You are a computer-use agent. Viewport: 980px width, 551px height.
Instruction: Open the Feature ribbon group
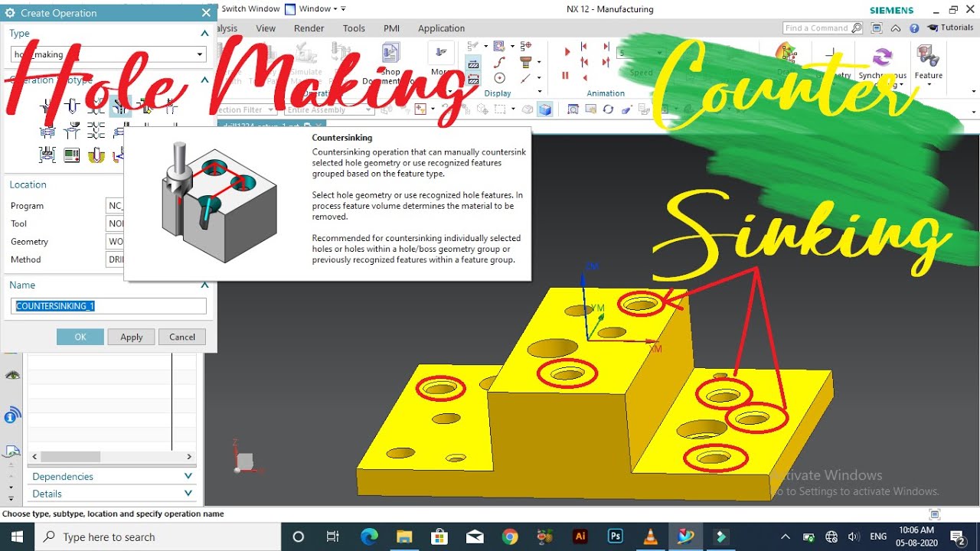coord(928,63)
